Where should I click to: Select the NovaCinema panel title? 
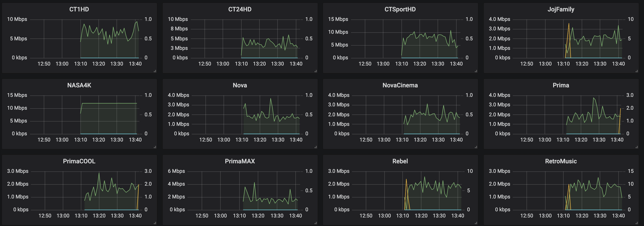tap(400, 85)
